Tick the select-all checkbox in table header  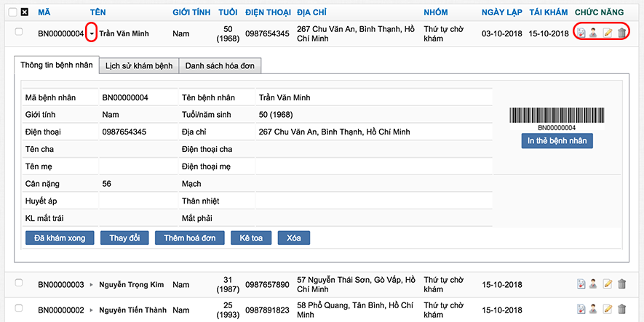12,12
